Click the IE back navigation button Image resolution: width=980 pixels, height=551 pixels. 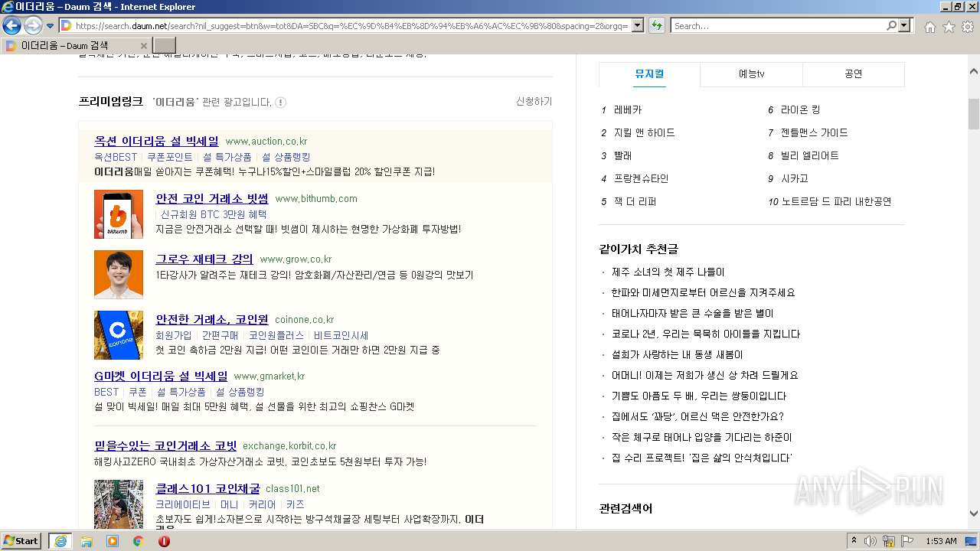click(11, 25)
